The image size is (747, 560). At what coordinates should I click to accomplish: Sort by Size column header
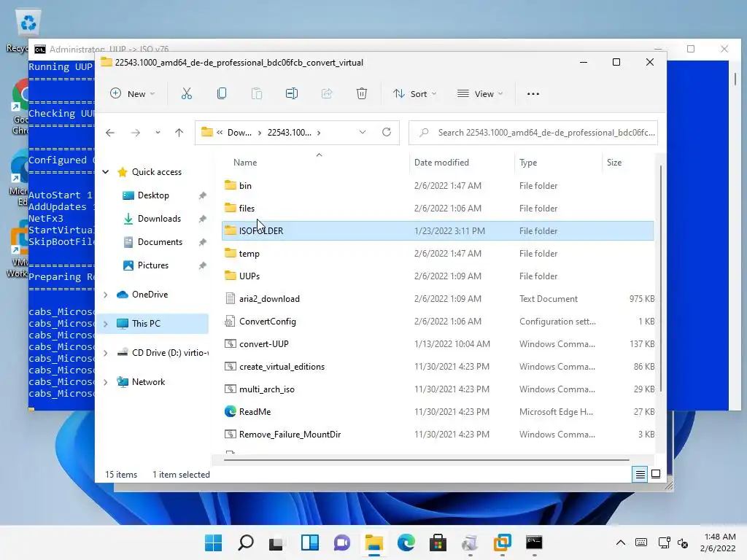614,163
